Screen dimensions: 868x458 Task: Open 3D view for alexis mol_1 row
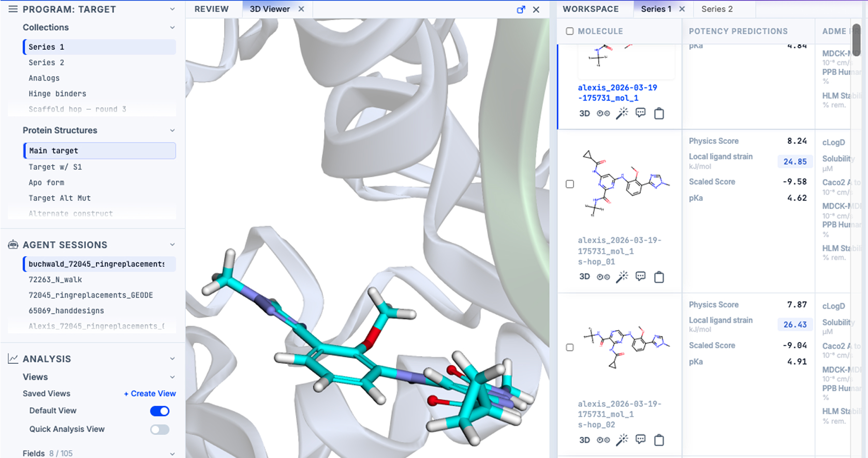584,113
